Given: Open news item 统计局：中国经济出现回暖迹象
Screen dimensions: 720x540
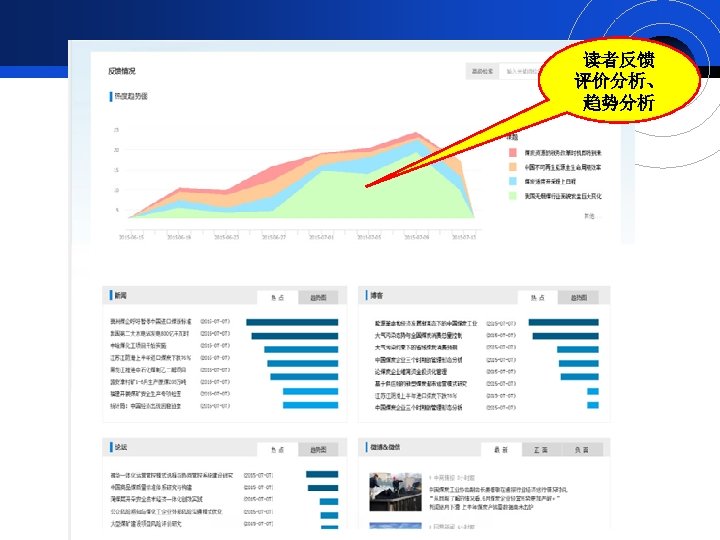Looking at the screenshot, I should 146,406.
